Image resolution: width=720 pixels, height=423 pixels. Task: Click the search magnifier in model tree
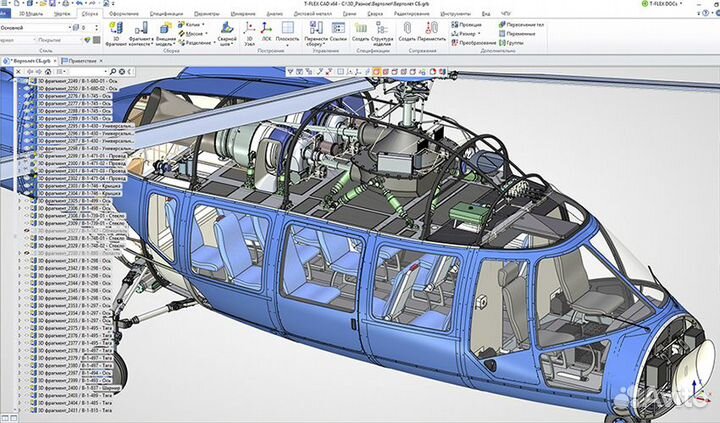coord(112,72)
